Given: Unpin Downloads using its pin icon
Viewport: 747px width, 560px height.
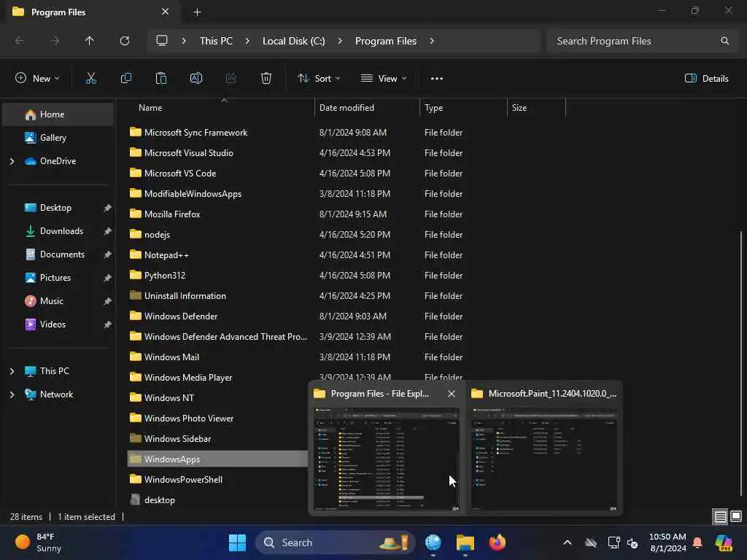Looking at the screenshot, I should coord(108,231).
